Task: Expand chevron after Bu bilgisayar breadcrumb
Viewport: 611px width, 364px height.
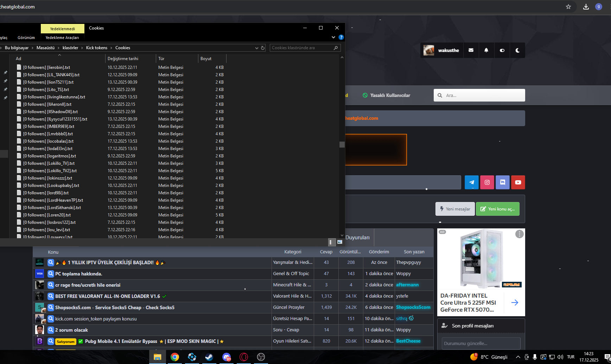Action: coord(33,48)
